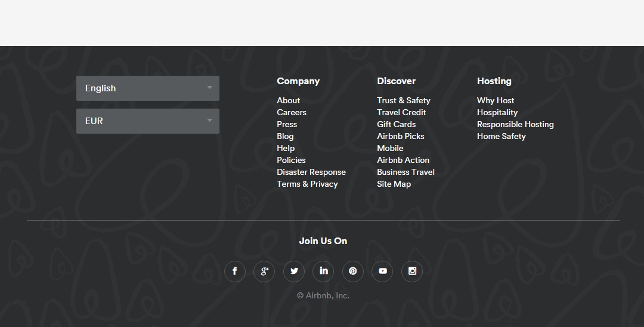644x327 pixels.
Task: Click the Pinterest social icon
Action: pyautogui.click(x=353, y=272)
